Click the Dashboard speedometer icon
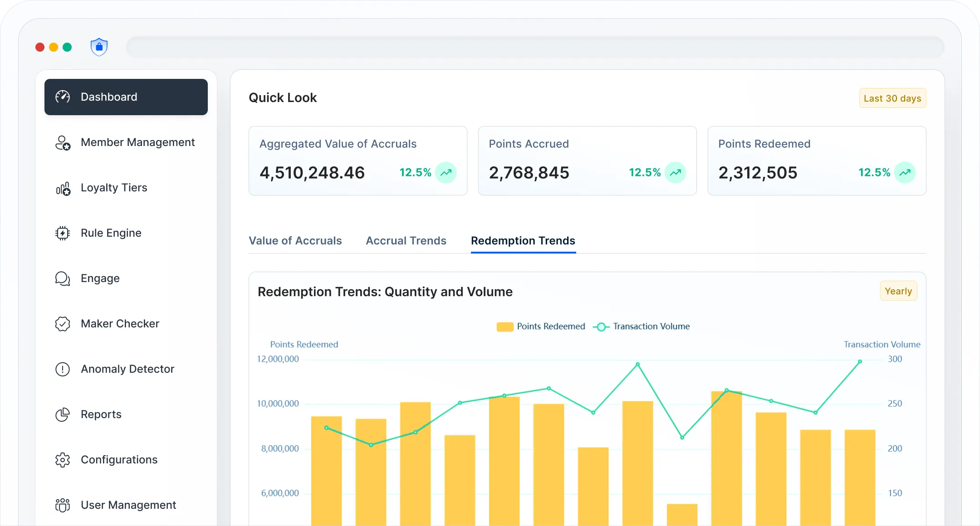980x526 pixels. (x=63, y=97)
